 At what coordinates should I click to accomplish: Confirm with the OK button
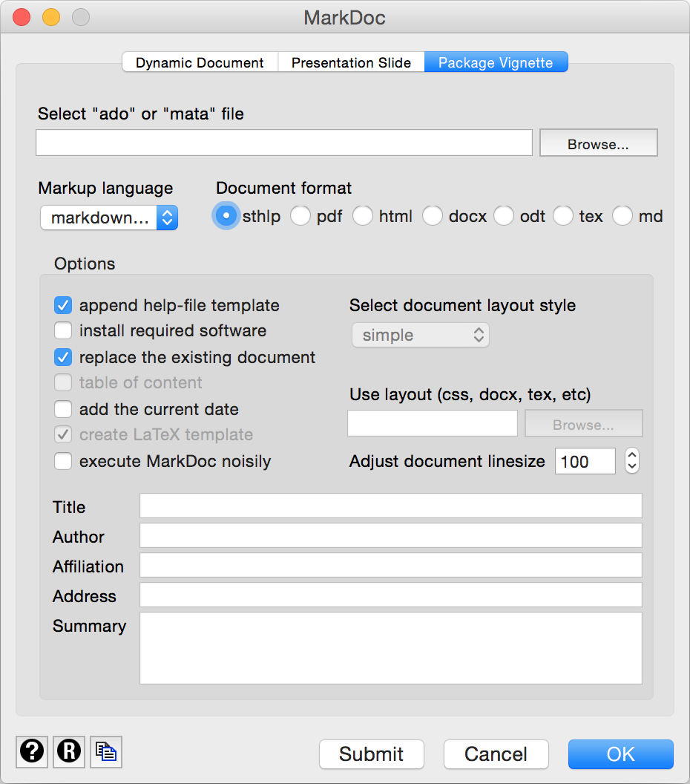pos(621,754)
